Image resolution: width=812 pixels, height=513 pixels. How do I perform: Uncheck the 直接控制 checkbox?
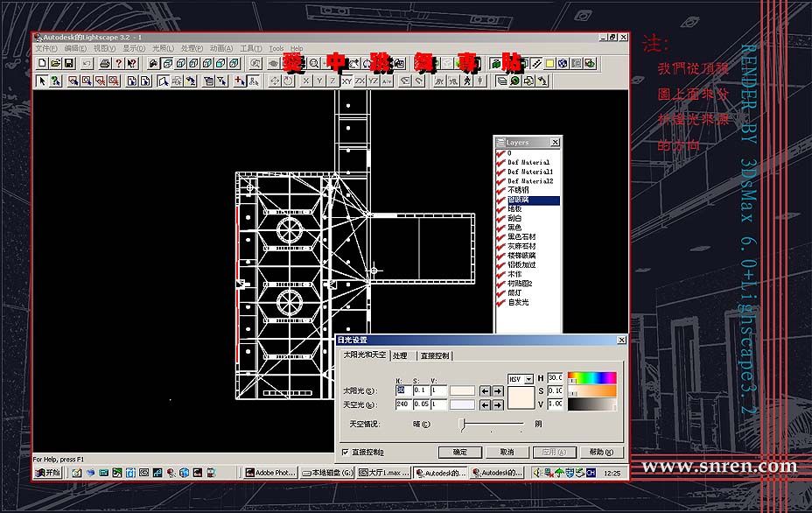(x=346, y=453)
